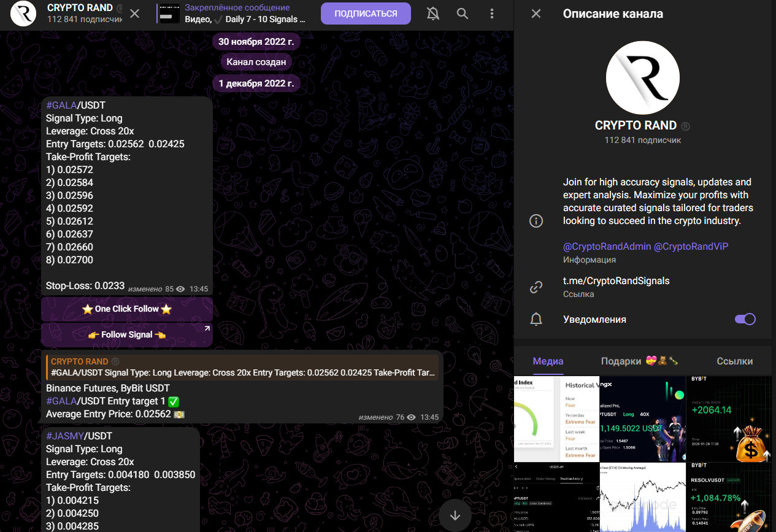Click the 30 ноября 2022 г. date badge
This screenshot has width=776, height=532.
[x=256, y=42]
